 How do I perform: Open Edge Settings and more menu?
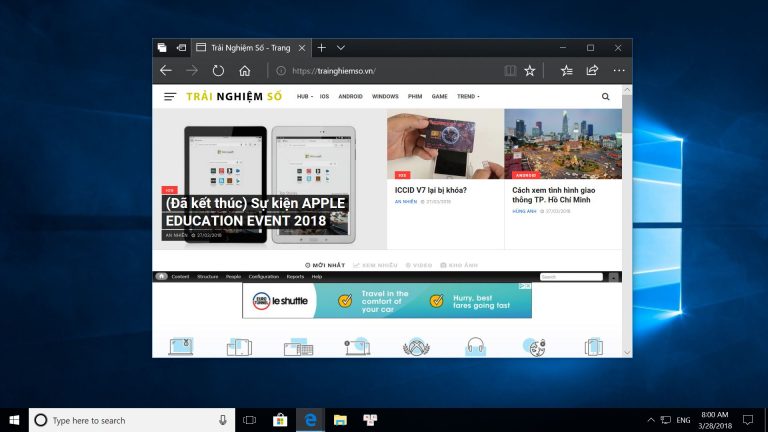click(x=619, y=71)
